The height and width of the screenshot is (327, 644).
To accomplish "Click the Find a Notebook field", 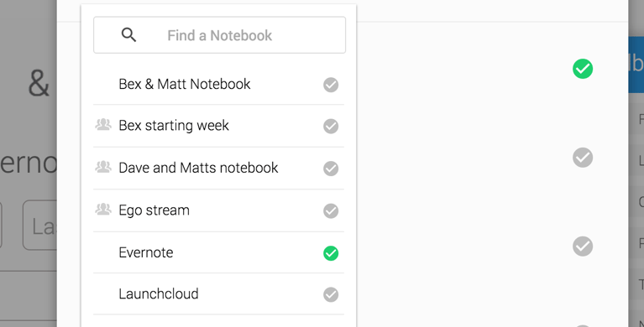I will coord(219,35).
